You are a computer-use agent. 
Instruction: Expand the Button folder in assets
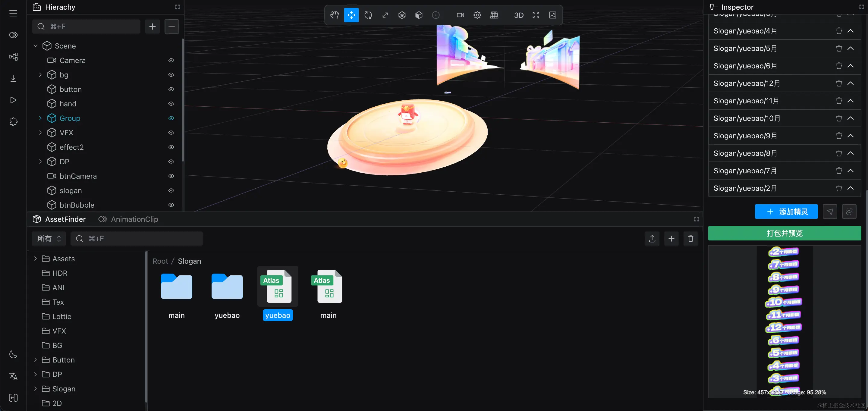tap(35, 360)
